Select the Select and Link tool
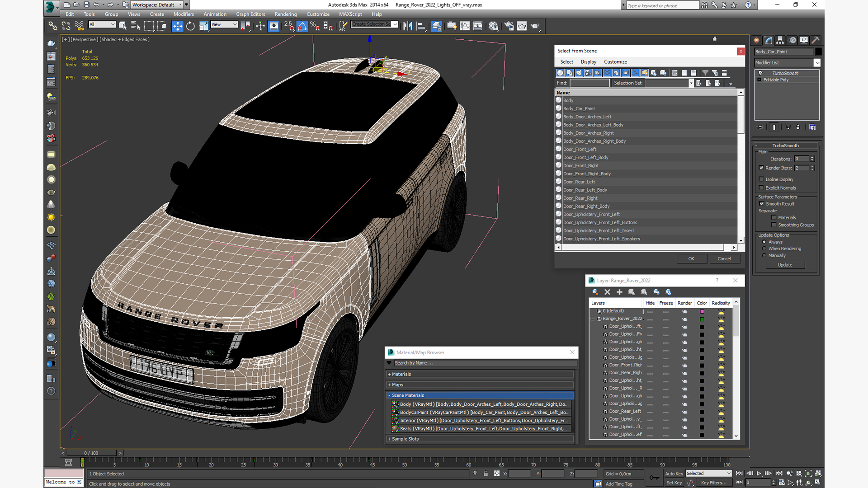The width and height of the screenshot is (868, 488). pos(53,26)
